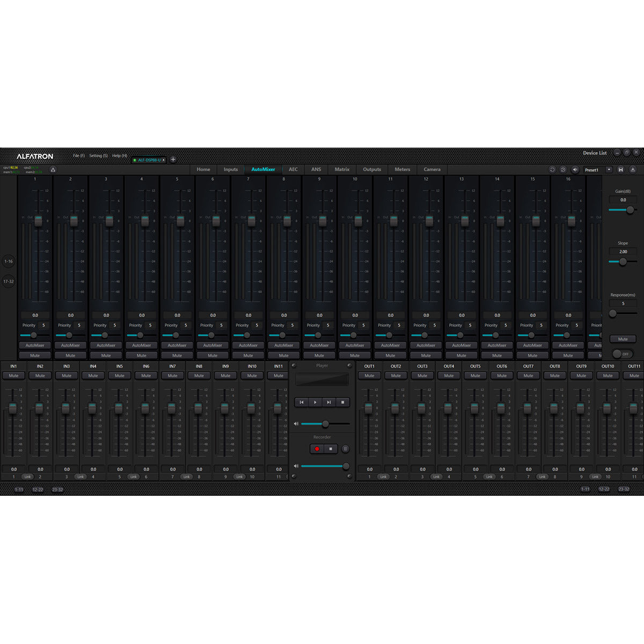The height and width of the screenshot is (644, 644).
Task: Toggle the Link between IN1 and IN2
Action: click(26, 477)
